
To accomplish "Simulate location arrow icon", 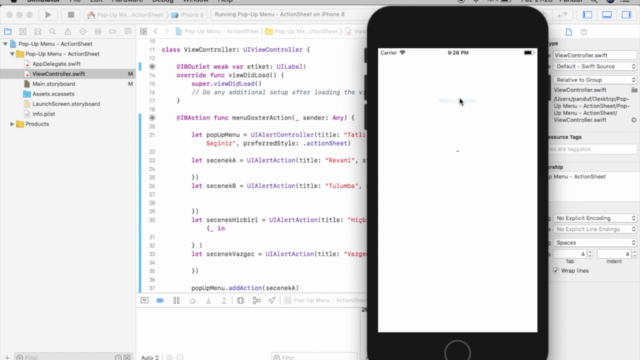I will click(x=271, y=300).
